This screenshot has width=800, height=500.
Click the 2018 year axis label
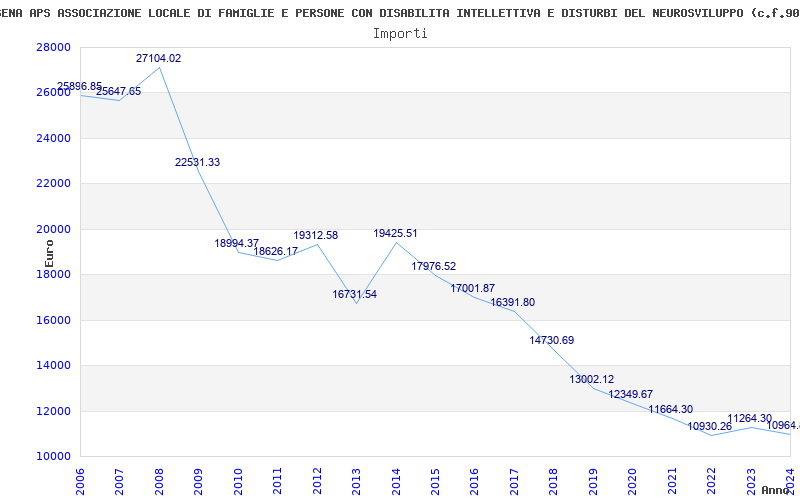(554, 482)
